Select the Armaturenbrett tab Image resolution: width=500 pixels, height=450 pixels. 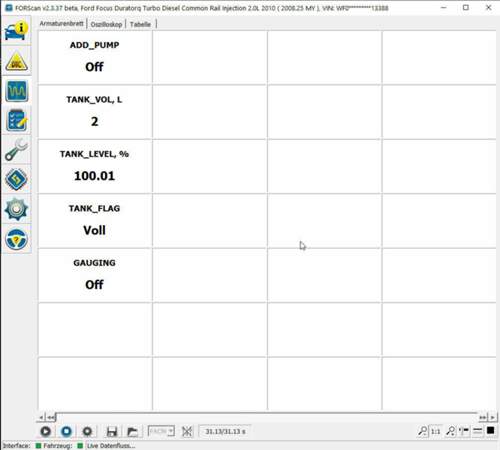(x=61, y=24)
